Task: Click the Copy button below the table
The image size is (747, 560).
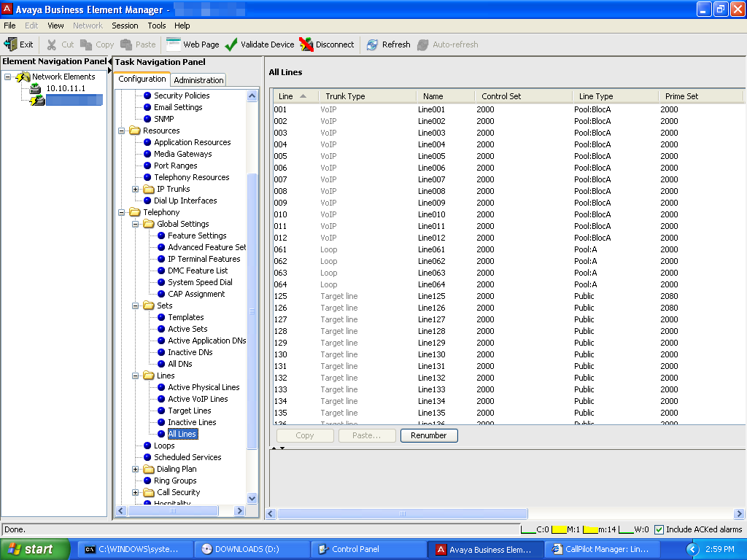Action: [305, 435]
